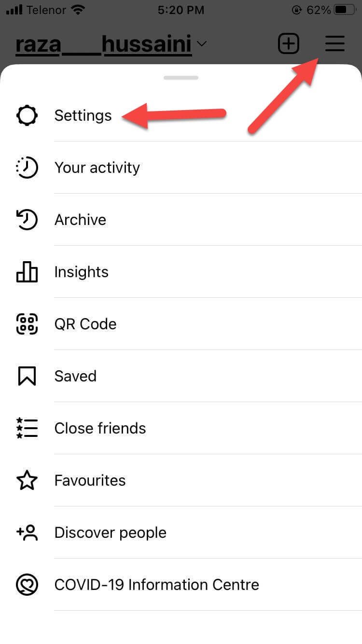Tap the raza___hussaini username heading
The width and height of the screenshot is (362, 644).
coord(103,44)
